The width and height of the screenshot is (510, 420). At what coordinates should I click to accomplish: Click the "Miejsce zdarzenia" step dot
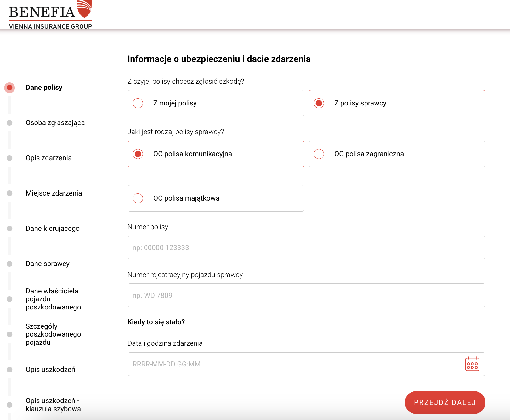[9, 193]
